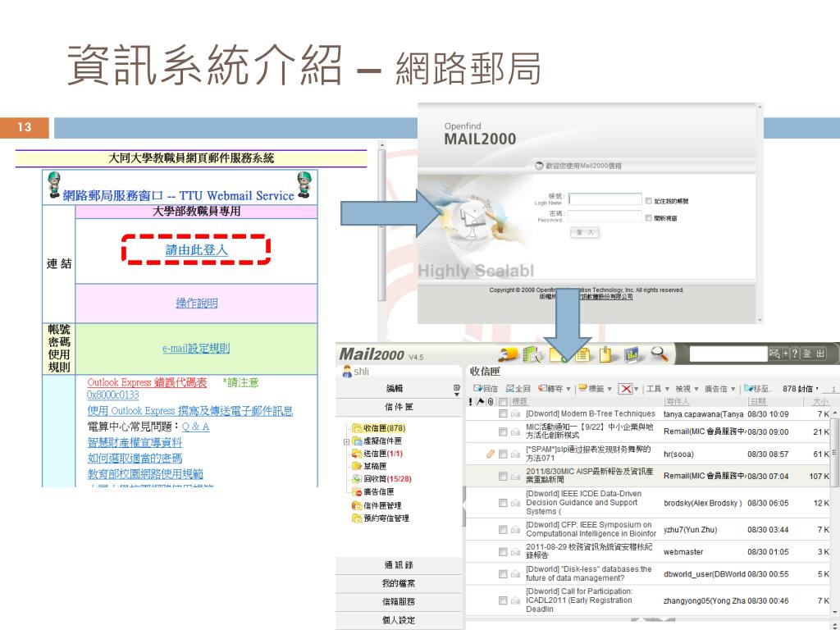Click 移至 move-to button
This screenshot has height=630, width=840.
pos(757,388)
